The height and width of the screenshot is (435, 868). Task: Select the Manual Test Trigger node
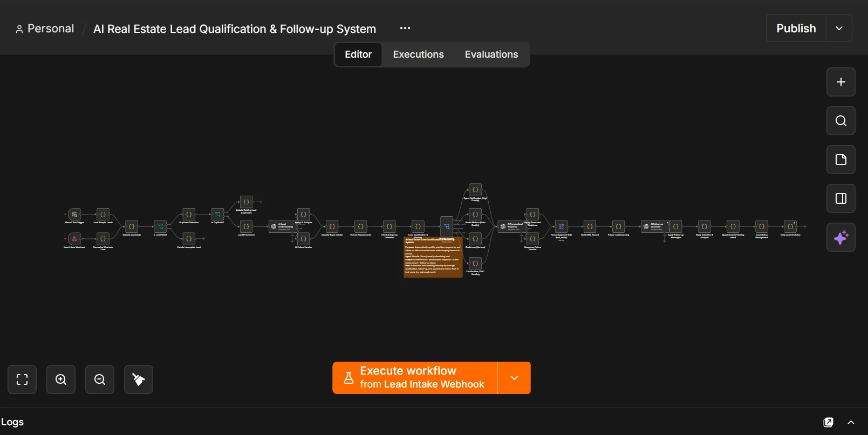(74, 215)
